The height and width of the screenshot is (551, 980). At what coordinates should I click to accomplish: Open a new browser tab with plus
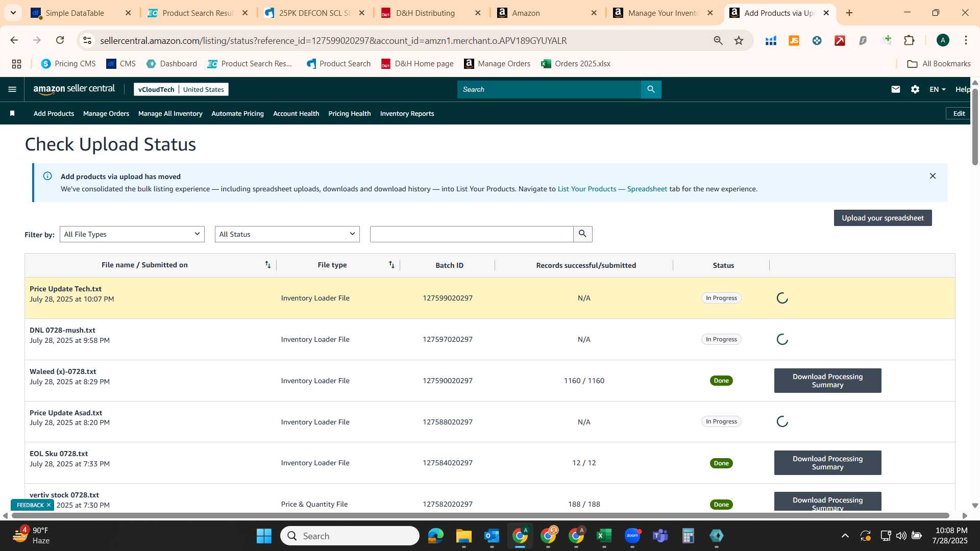(x=849, y=13)
